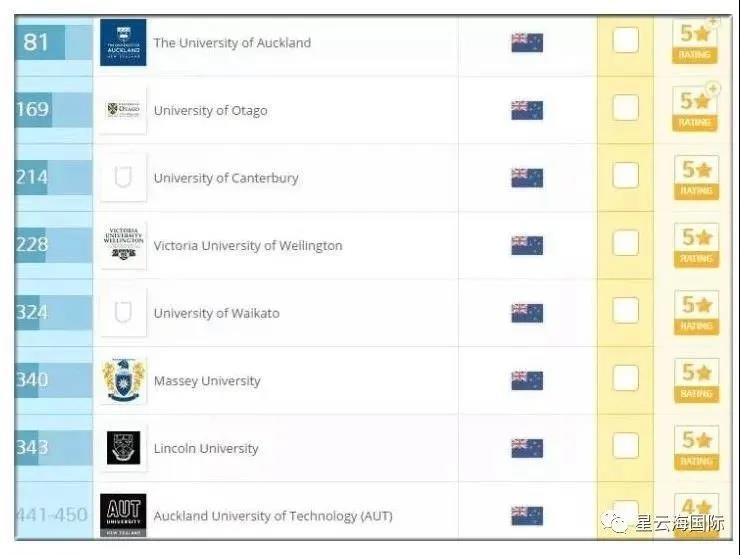Click University of Canterbury placeholder shield icon
740x555 pixels.
[123, 178]
